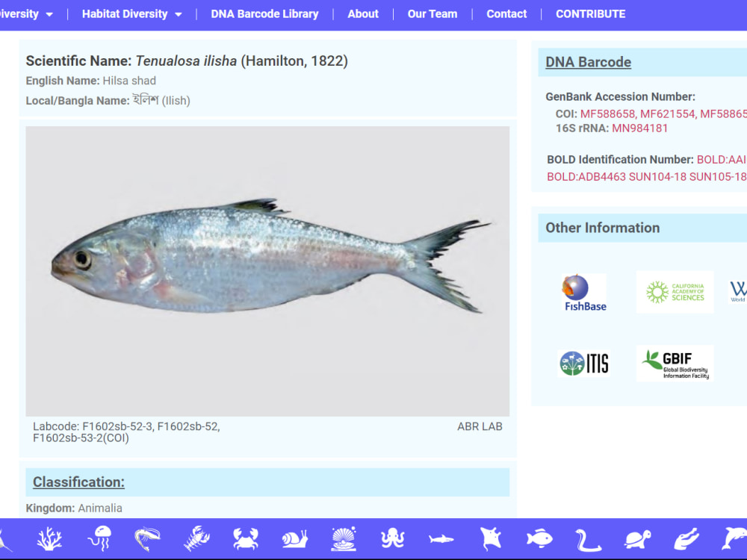Select the lobster category icon

tap(196, 539)
